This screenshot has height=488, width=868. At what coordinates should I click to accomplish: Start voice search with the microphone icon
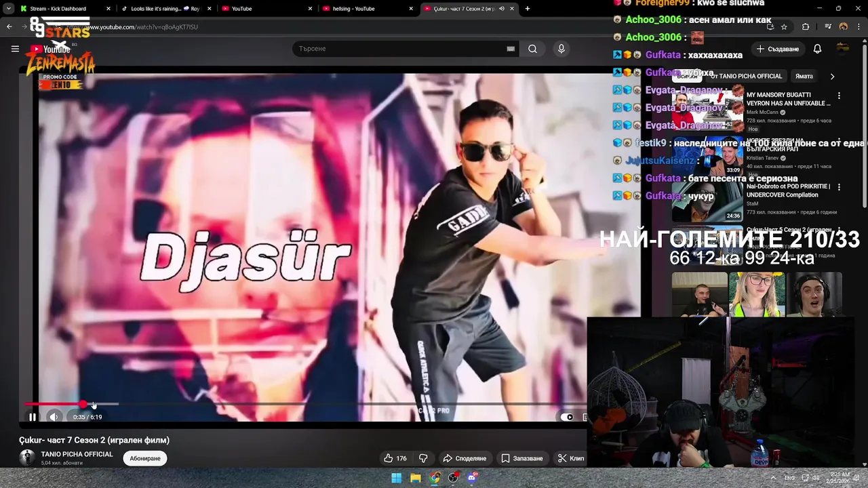[561, 49]
